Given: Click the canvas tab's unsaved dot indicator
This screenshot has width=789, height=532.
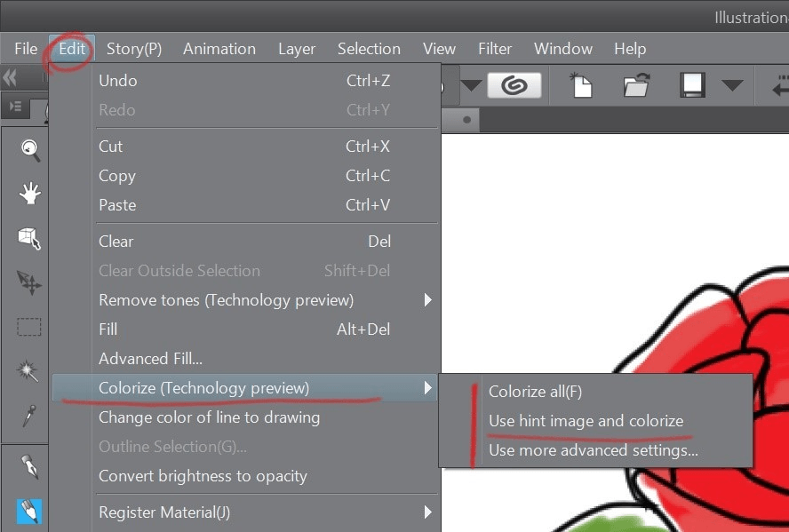Looking at the screenshot, I should [x=467, y=120].
